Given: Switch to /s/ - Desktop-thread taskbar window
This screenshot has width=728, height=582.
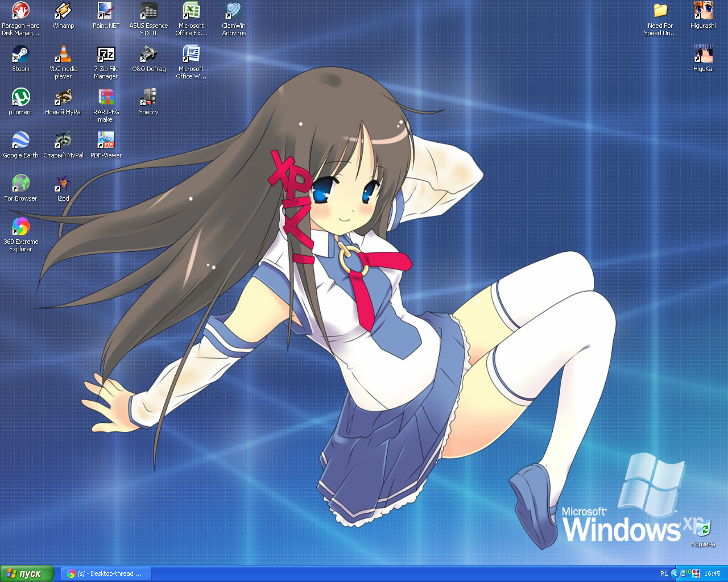Looking at the screenshot, I should click(x=106, y=573).
